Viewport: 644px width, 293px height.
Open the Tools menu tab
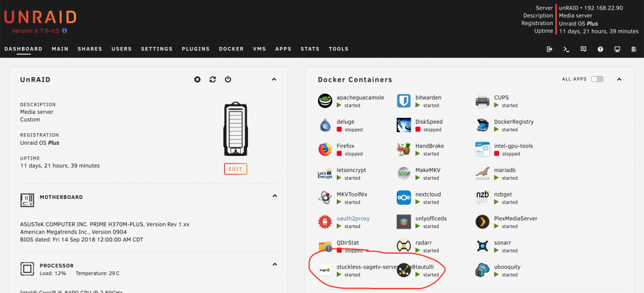coord(339,49)
